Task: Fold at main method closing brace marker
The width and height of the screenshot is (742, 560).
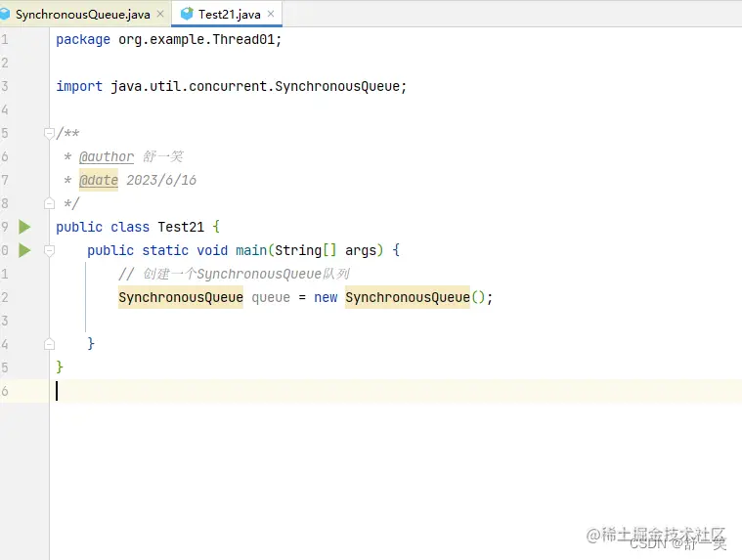Action: (x=49, y=344)
